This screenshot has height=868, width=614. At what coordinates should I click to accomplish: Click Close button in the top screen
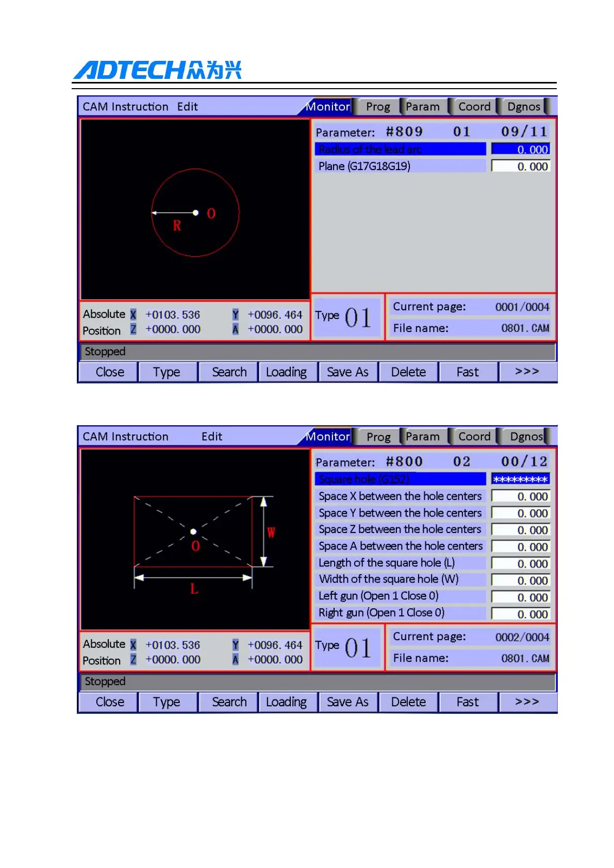pyautogui.click(x=109, y=372)
